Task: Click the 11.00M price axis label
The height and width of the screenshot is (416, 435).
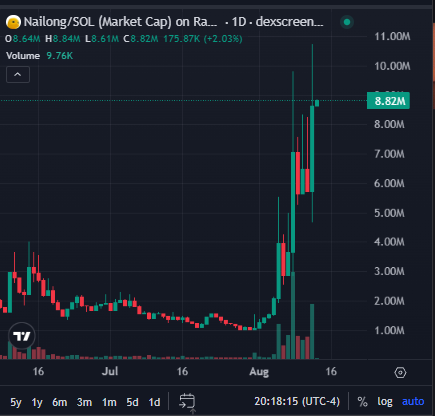Action: pyautogui.click(x=392, y=36)
